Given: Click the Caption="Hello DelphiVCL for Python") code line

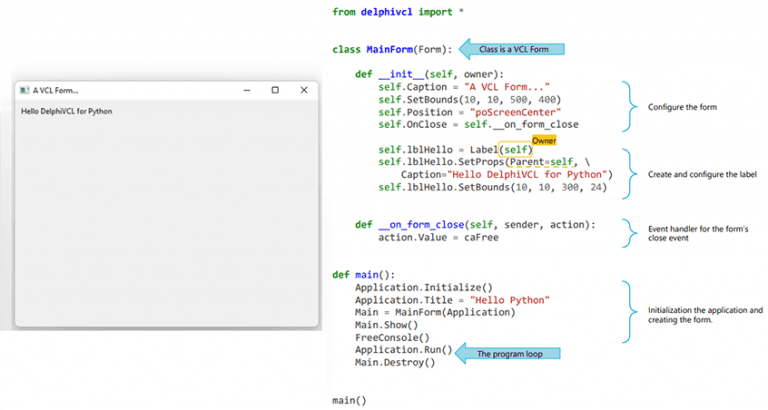Looking at the screenshot, I should click(507, 175).
